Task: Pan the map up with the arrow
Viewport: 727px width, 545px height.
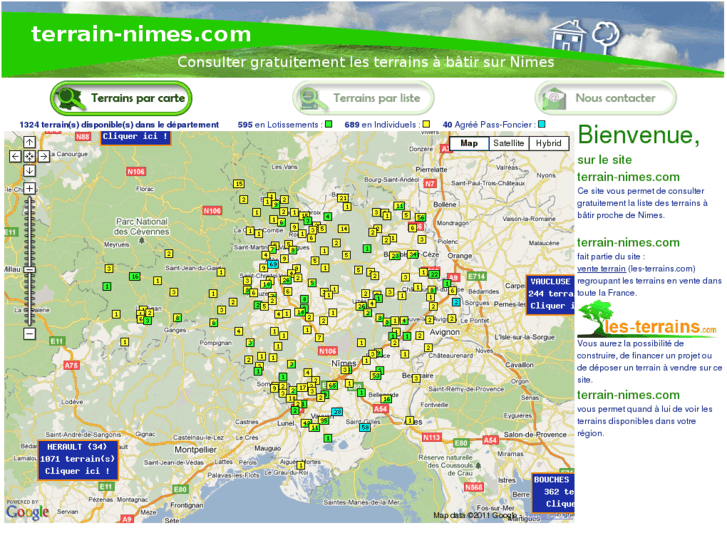Action: point(29,142)
